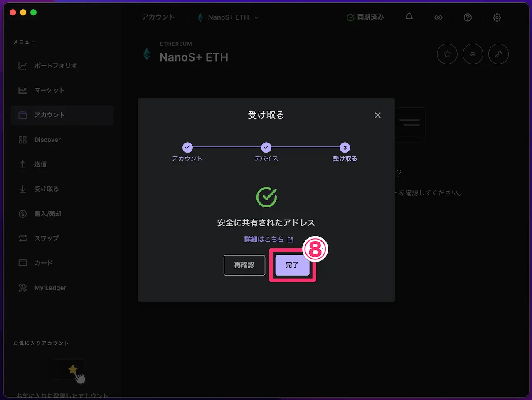Click the ETHEREUM label above account name
This screenshot has height=400, width=532.
tap(176, 44)
